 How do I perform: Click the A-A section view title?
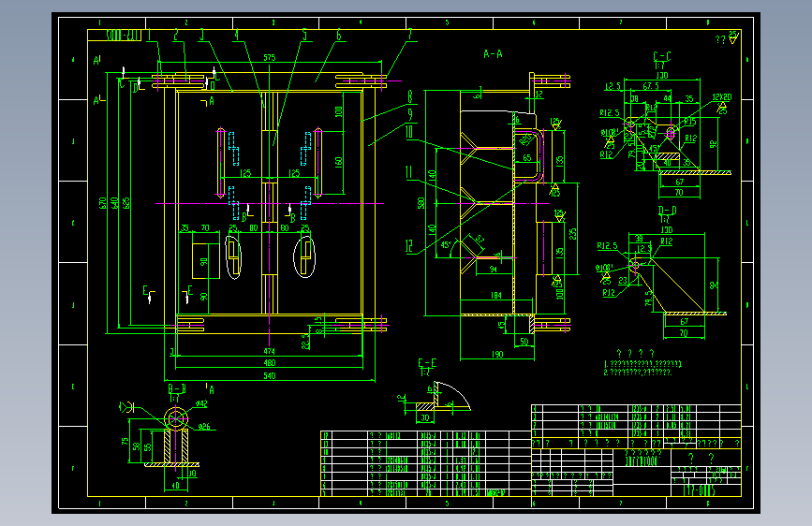coord(493,54)
